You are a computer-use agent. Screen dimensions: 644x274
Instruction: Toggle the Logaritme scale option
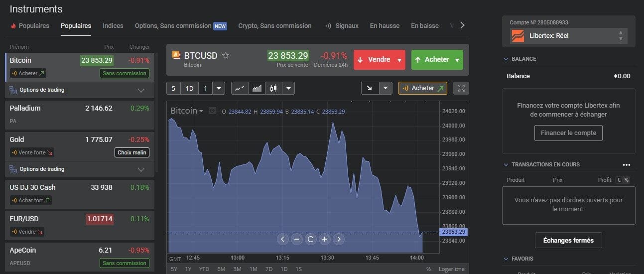[452, 269]
